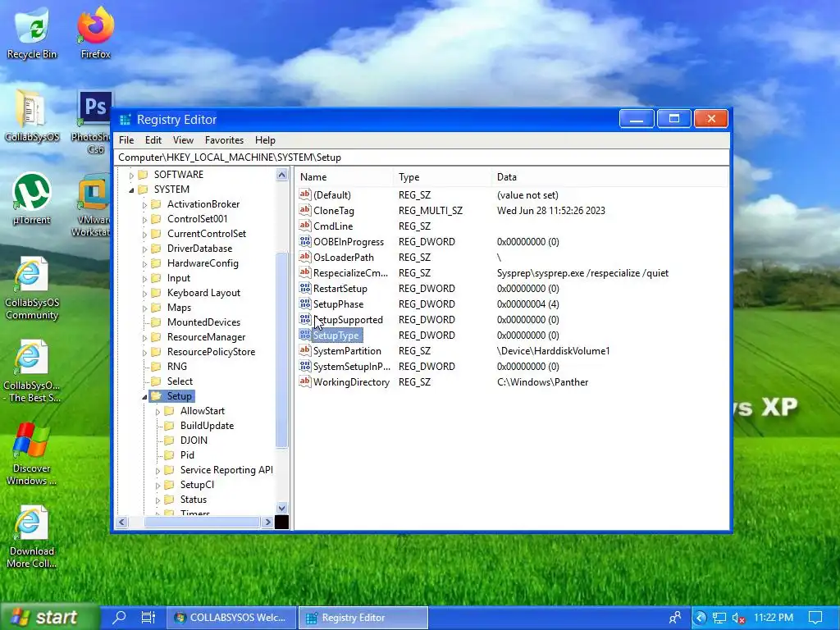The height and width of the screenshot is (630, 840).
Task: Select the BuildUpdate subkey
Action: (x=207, y=426)
